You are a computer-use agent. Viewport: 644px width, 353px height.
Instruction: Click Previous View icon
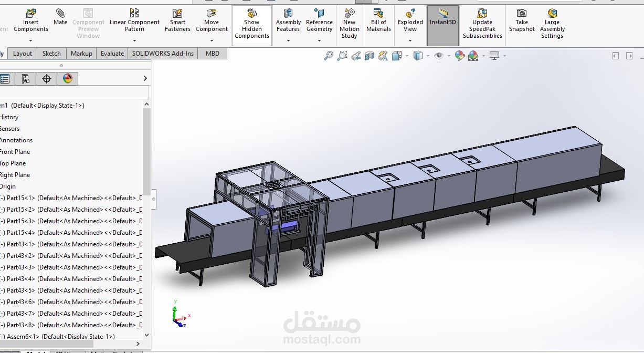coord(356,56)
